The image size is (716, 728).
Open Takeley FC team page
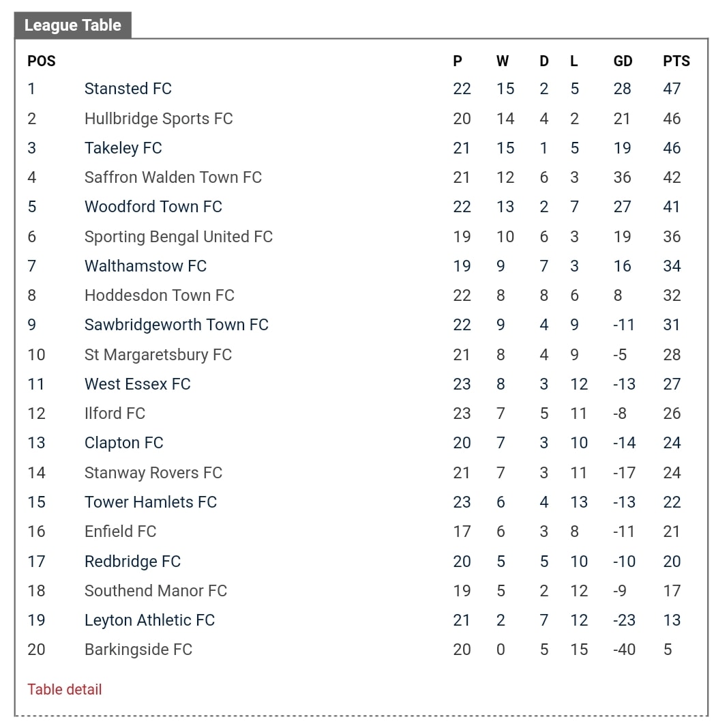pyautogui.click(x=123, y=148)
